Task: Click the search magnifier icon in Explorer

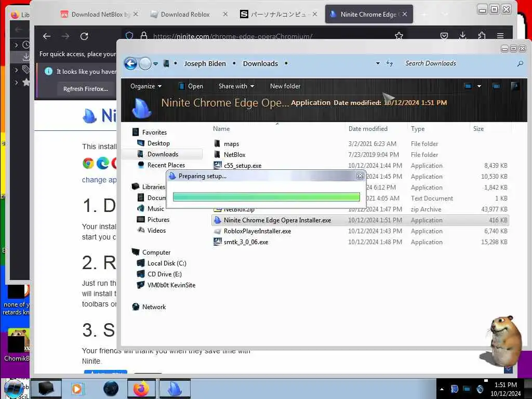Action: coord(520,63)
